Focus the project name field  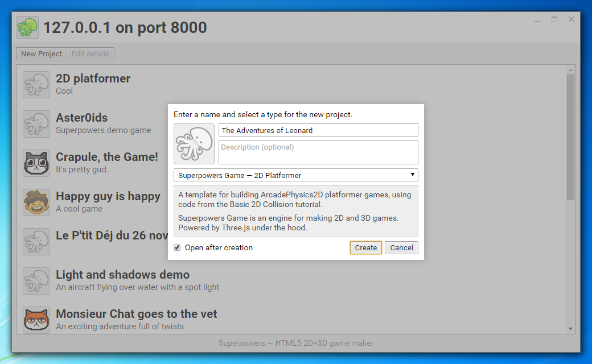[318, 130]
